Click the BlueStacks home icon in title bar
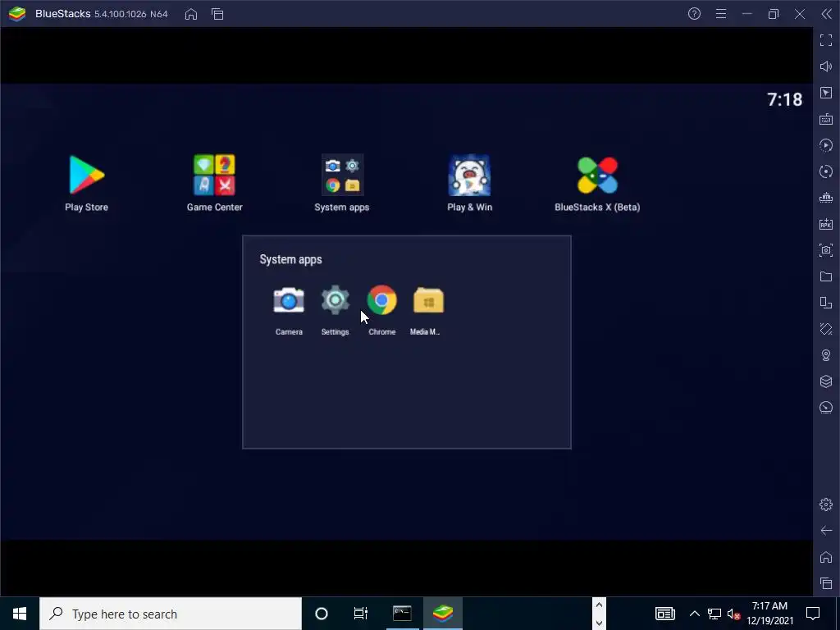 [191, 14]
